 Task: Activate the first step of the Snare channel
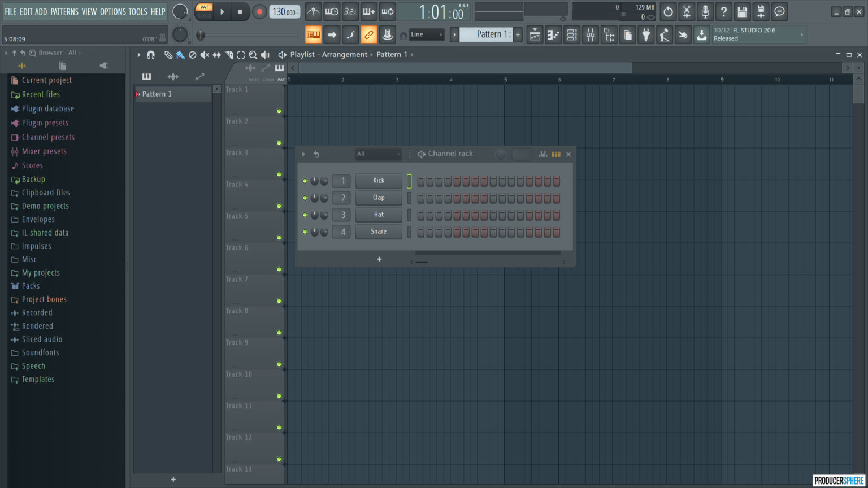420,232
